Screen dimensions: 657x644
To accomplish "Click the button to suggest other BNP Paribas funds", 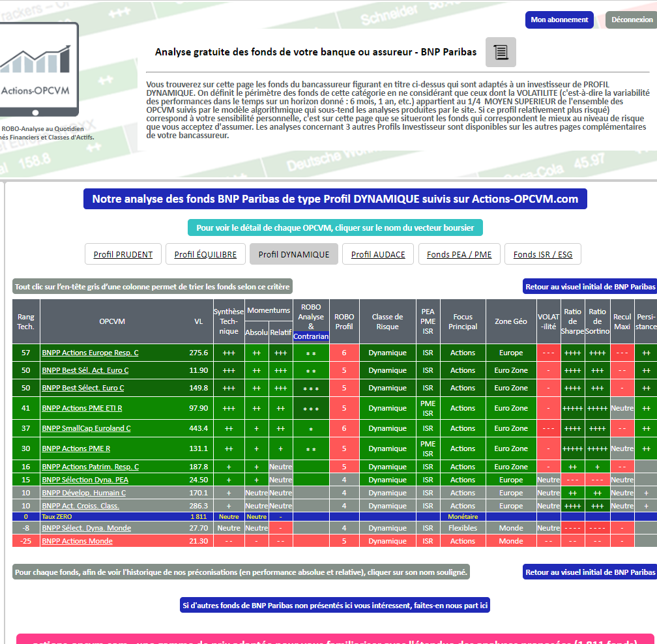I will 335,605.
